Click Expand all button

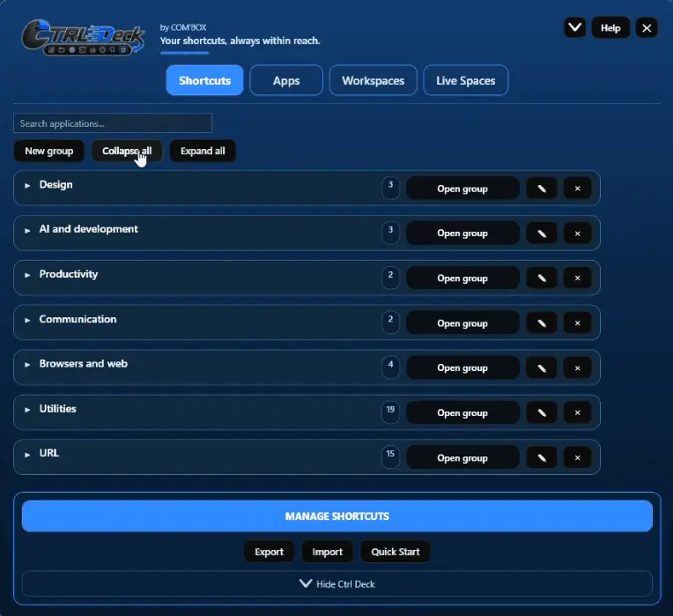tap(203, 151)
